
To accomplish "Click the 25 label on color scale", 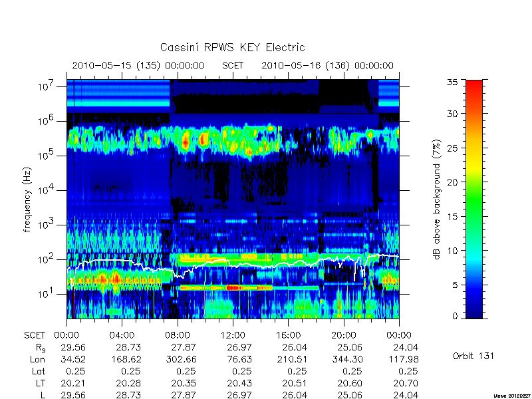I will (x=452, y=148).
